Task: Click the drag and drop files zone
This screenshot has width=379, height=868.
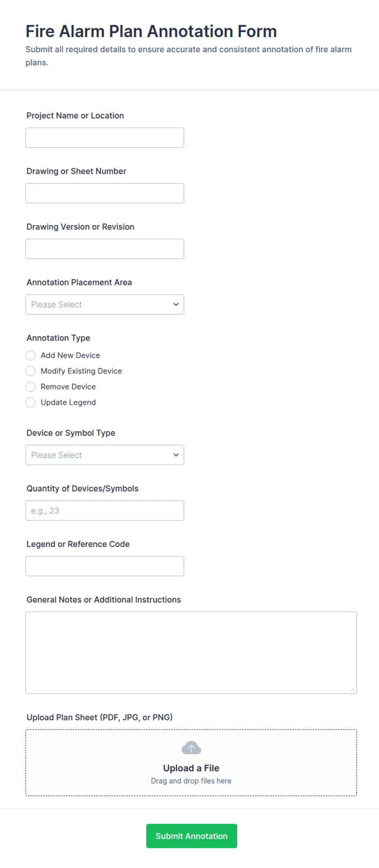Action: pyautogui.click(x=191, y=780)
